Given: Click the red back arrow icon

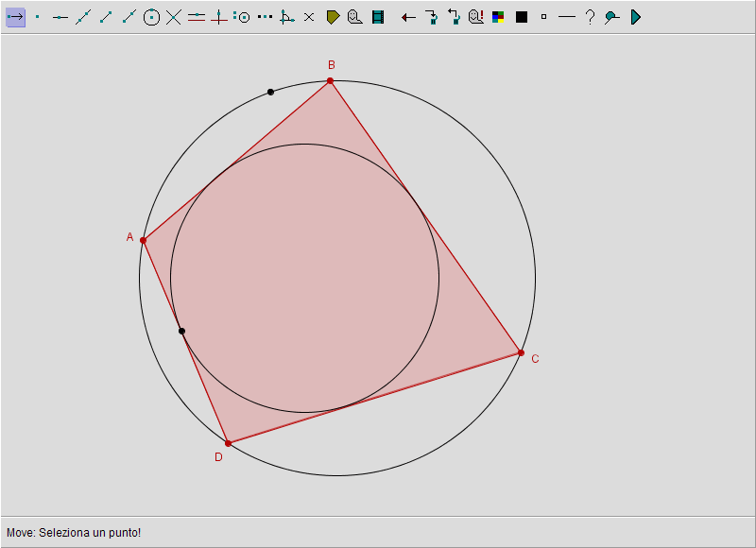Looking at the screenshot, I should click(408, 17).
